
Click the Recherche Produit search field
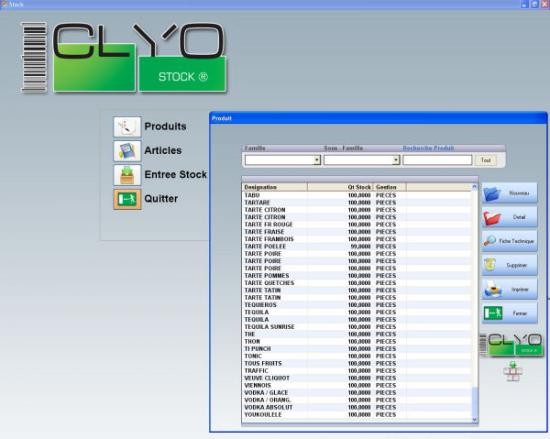pos(437,160)
